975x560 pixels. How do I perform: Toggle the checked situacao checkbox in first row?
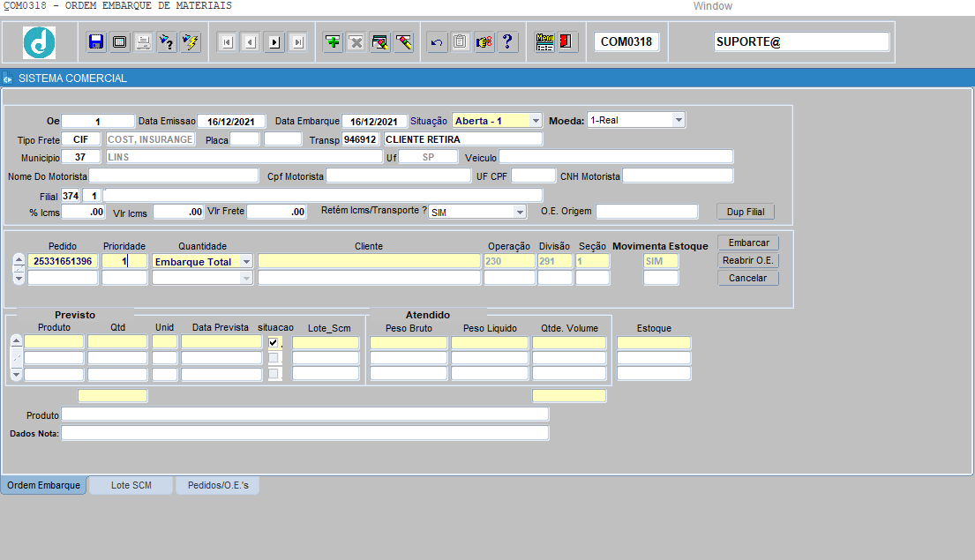pos(273,342)
